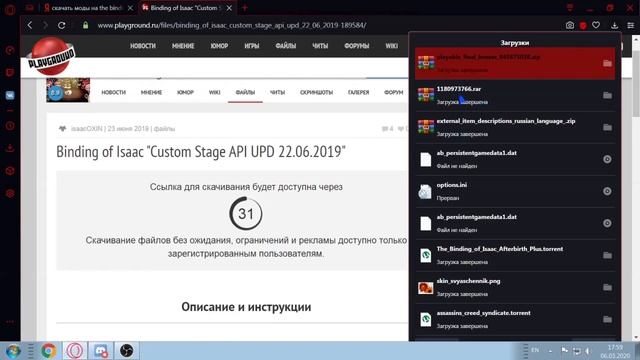The height and width of the screenshot is (360, 640).
Task: Open WIKI in the top site menu
Action: point(391,46)
